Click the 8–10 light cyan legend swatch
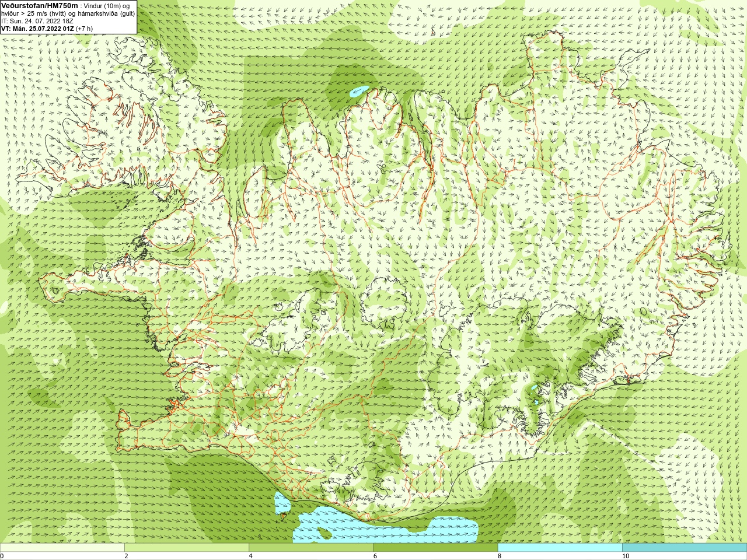 point(560,548)
